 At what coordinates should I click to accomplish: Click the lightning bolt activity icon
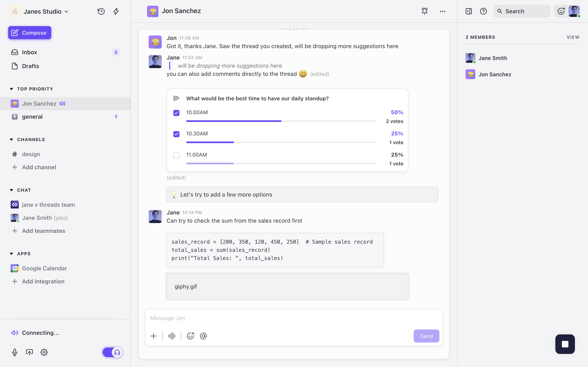(x=116, y=11)
